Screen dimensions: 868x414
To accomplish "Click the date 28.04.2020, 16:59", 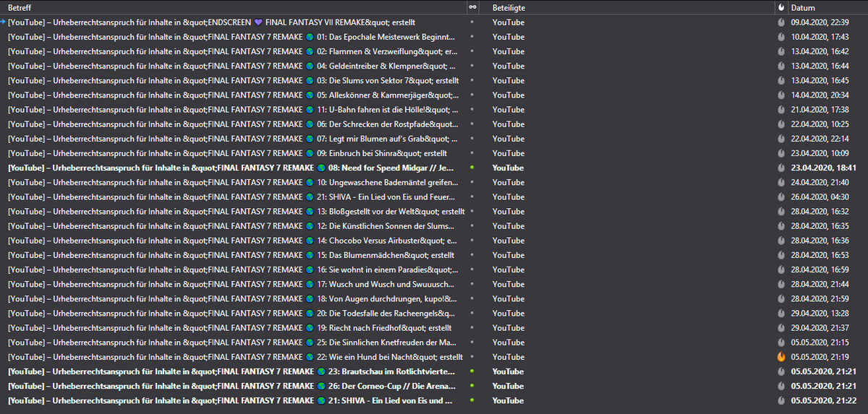I will click(820, 269).
